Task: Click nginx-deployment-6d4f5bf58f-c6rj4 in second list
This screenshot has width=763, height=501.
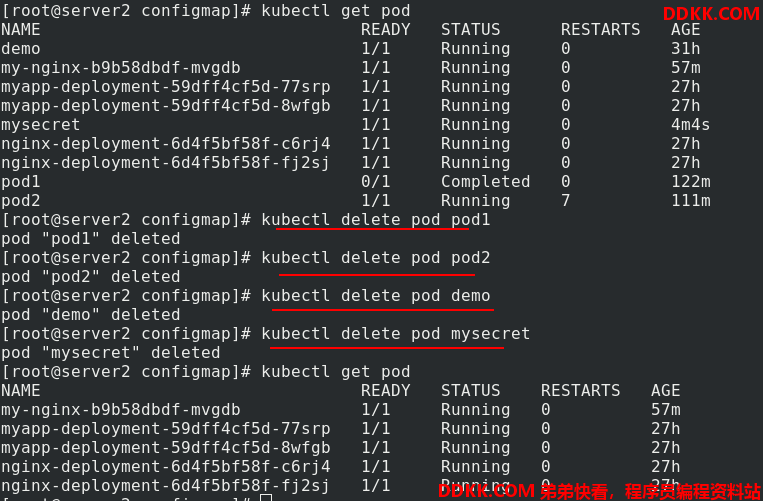Action: (x=165, y=467)
